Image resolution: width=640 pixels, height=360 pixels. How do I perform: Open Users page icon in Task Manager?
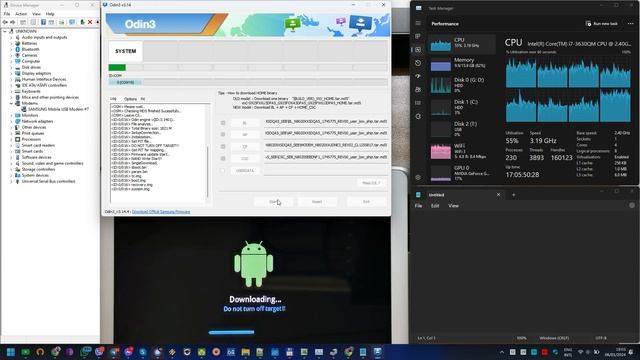[418, 89]
